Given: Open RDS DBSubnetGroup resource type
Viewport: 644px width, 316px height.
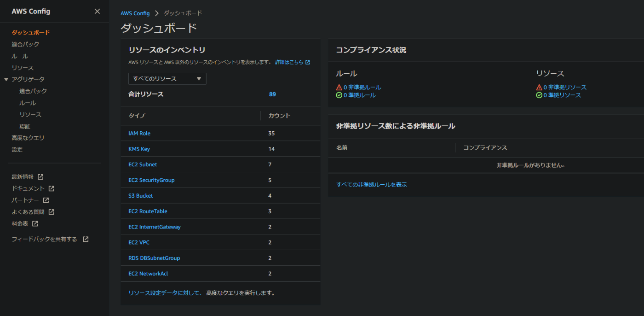Looking at the screenshot, I should (x=154, y=258).
